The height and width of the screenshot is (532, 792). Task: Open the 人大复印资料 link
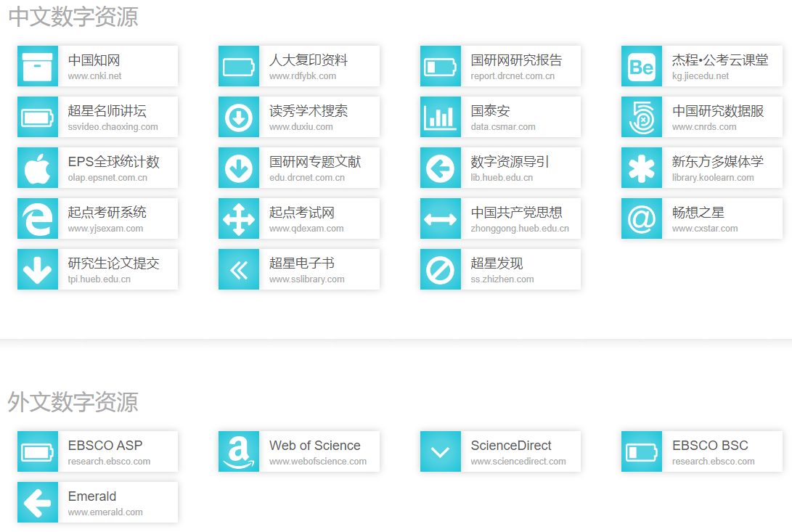309,60
